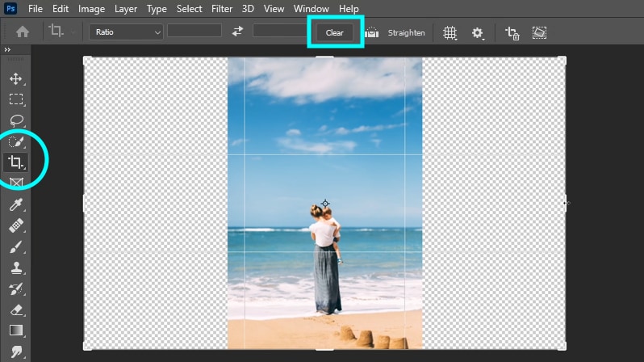Viewport: 644px width, 362px height.
Task: Open the View menu
Action: pos(274,9)
